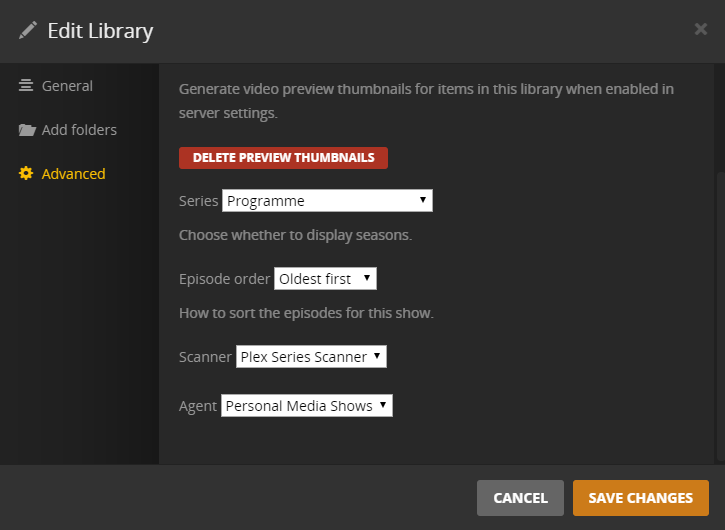Close the Edit Library dialog
725x530 pixels.
tap(701, 29)
